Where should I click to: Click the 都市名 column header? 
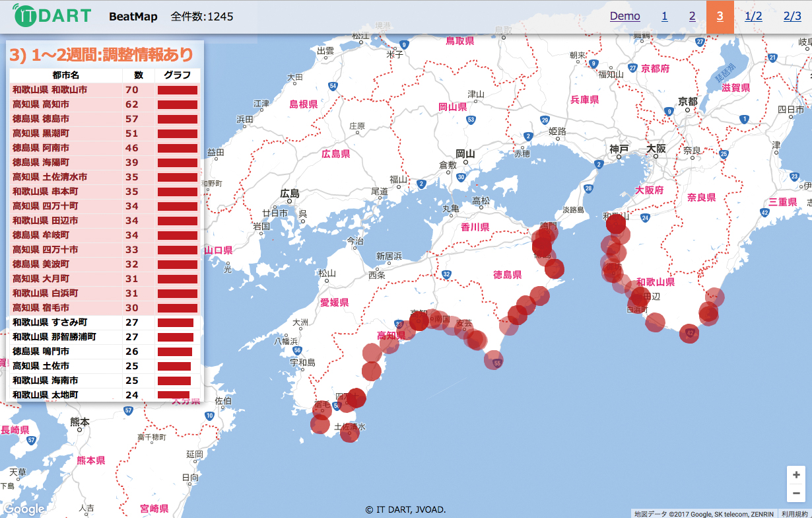tap(65, 75)
